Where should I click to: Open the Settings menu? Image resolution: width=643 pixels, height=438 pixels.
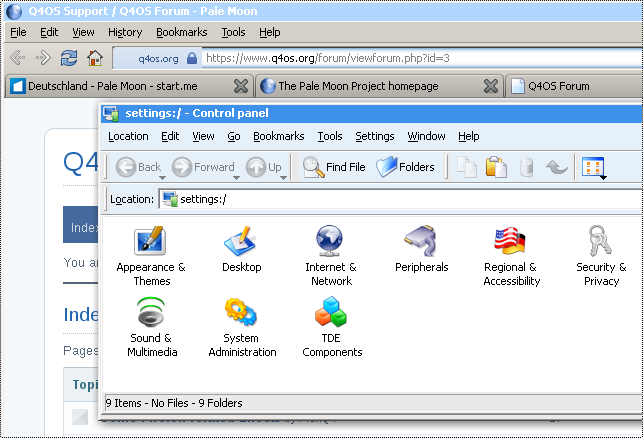(375, 136)
